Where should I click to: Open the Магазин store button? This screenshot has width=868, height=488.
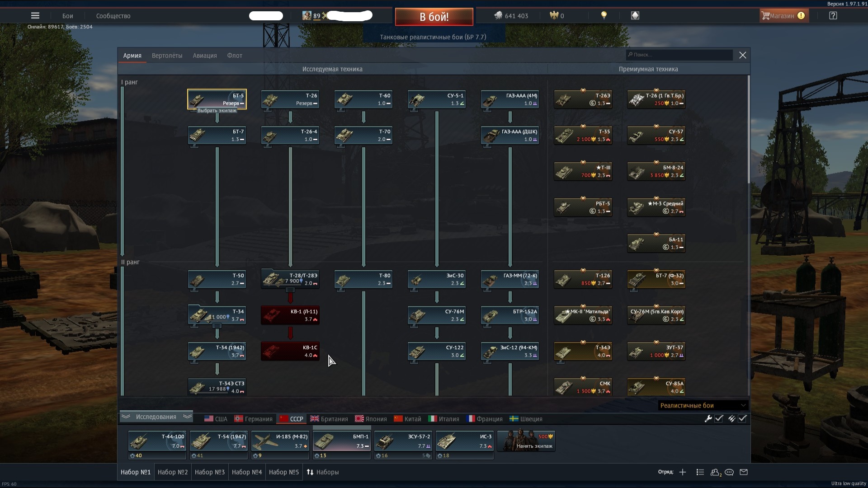783,15
